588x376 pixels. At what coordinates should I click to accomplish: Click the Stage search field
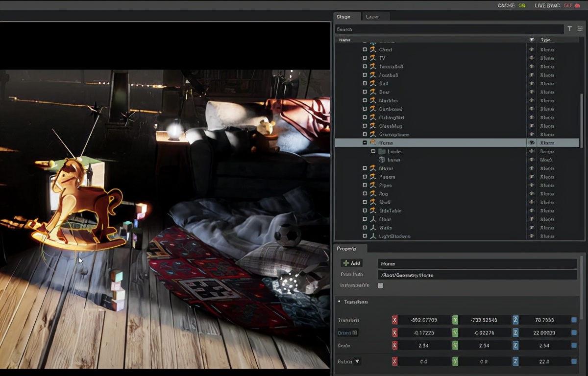click(449, 29)
